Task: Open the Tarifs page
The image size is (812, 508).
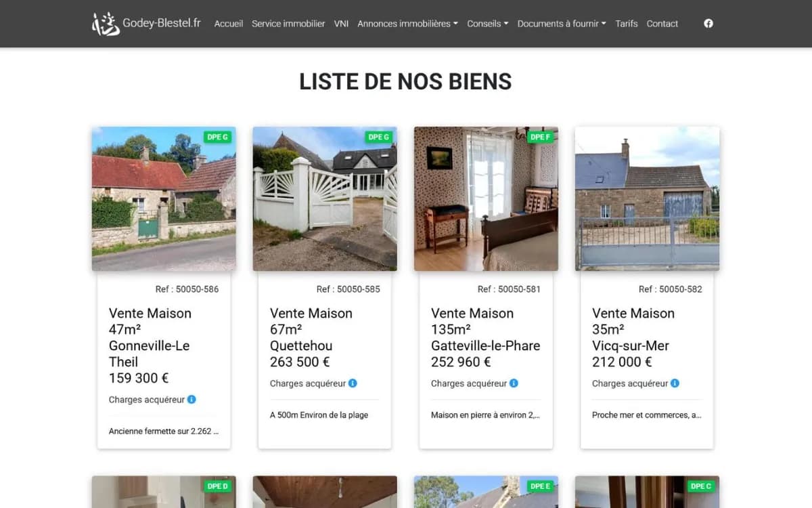Action: click(x=627, y=24)
